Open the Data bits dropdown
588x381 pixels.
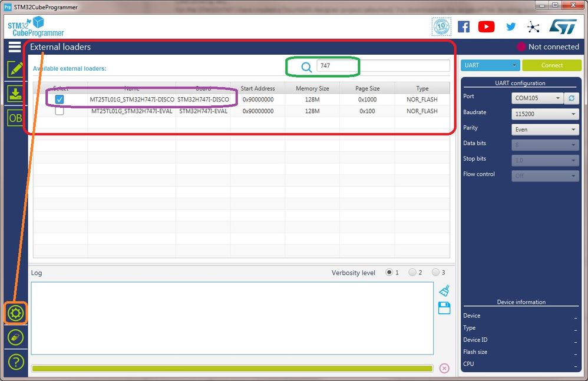545,145
